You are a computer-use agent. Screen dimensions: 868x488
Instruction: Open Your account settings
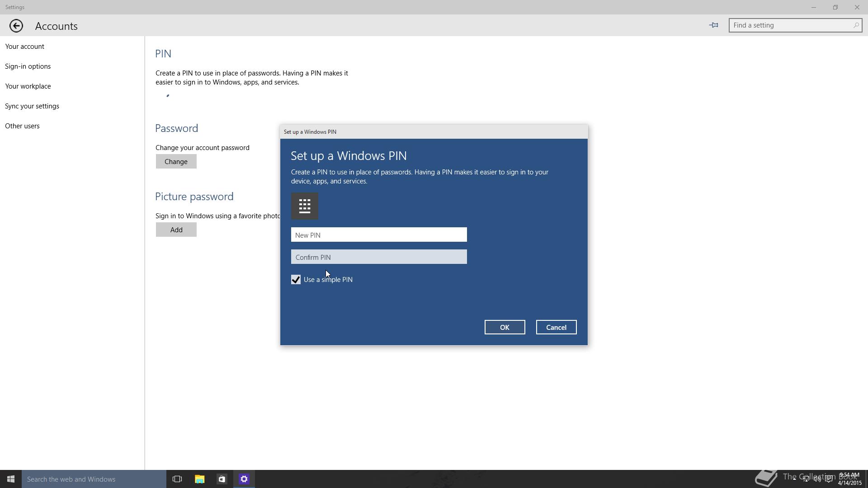coord(24,47)
